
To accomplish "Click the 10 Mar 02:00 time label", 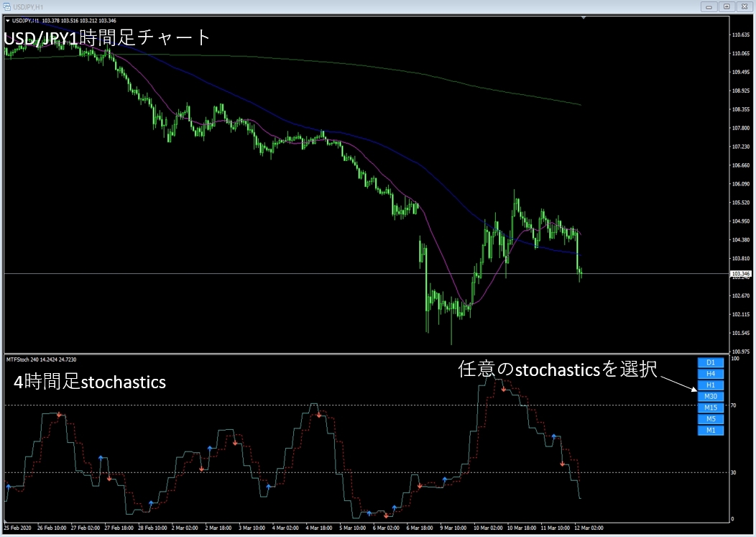I will 488,528.
